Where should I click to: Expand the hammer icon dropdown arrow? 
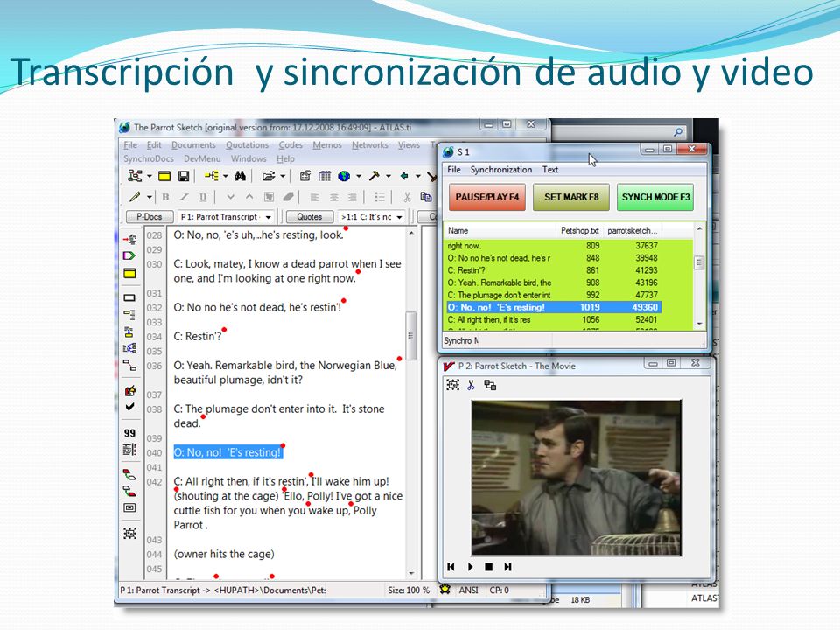(x=388, y=176)
